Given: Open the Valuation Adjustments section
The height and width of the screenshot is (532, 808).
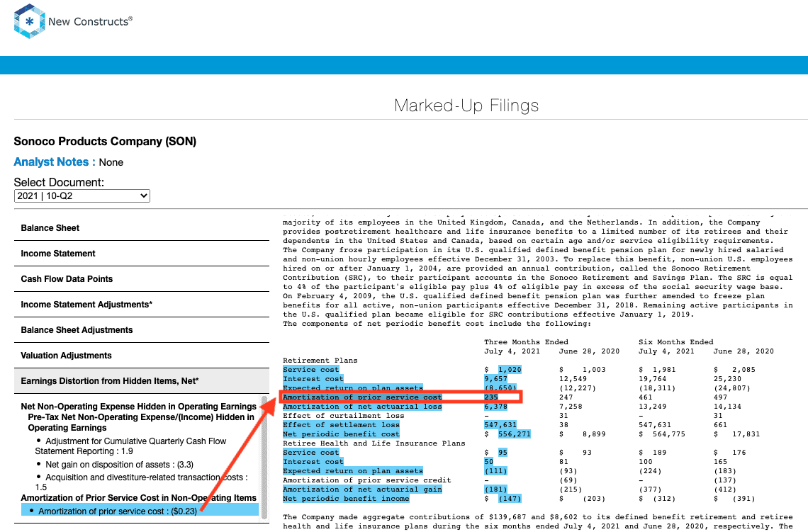Looking at the screenshot, I should click(141, 356).
